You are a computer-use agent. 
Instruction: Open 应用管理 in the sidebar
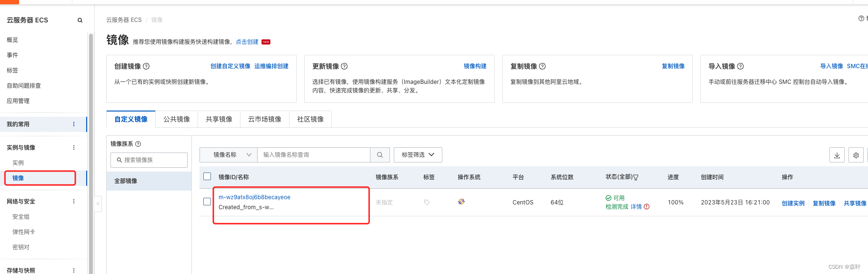tap(18, 101)
